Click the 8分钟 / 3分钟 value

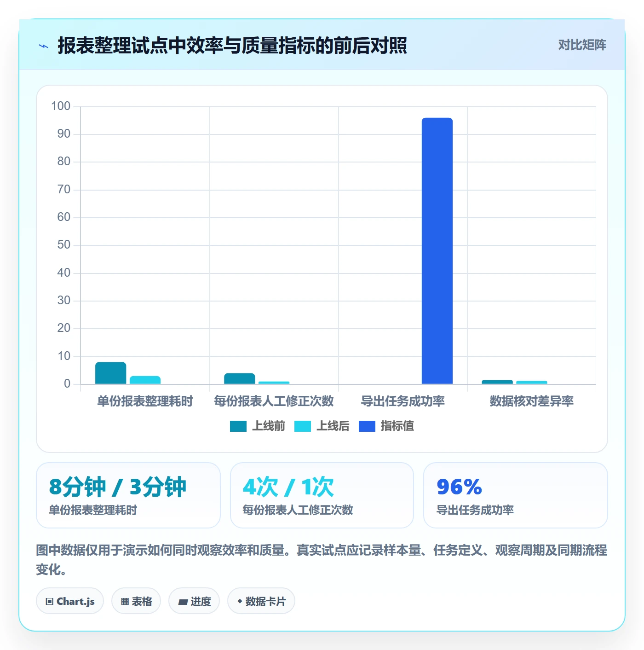click(x=118, y=487)
